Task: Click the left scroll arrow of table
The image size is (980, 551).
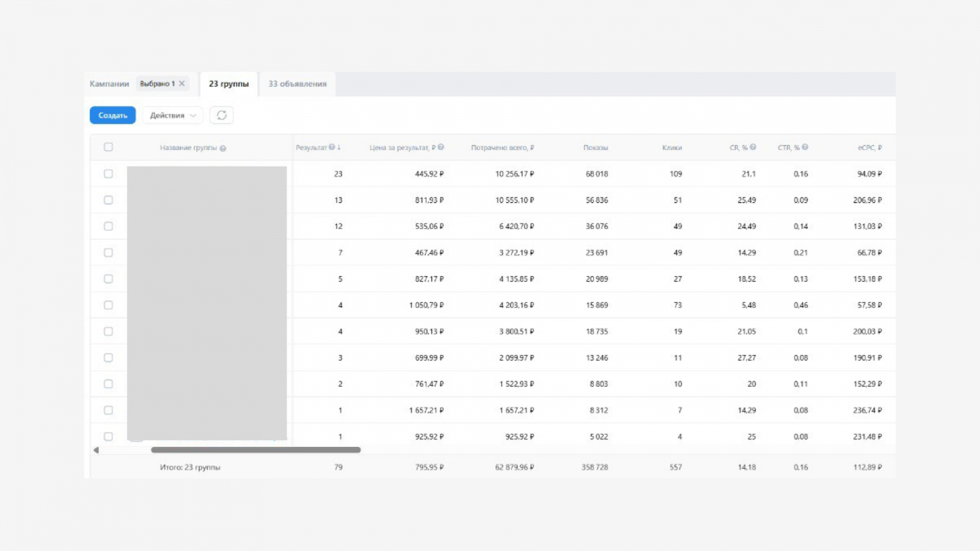Action: click(x=96, y=450)
